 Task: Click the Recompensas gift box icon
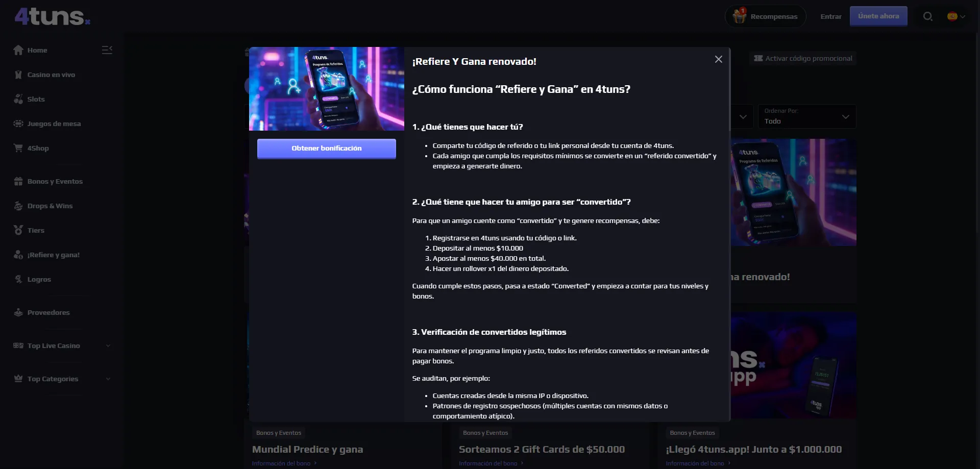[x=739, y=16]
